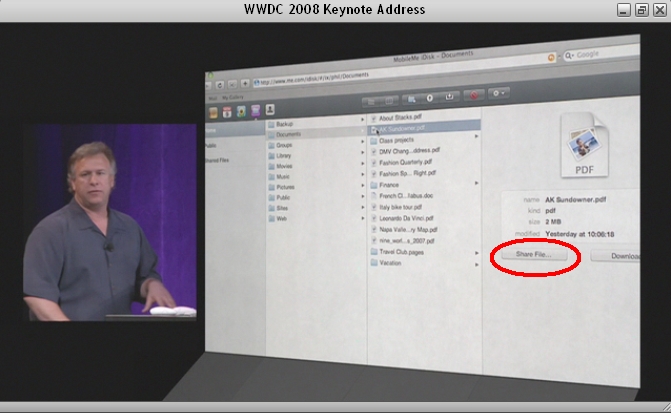Open the purple iDisk app icon
The width and height of the screenshot is (671, 413).
[x=255, y=110]
